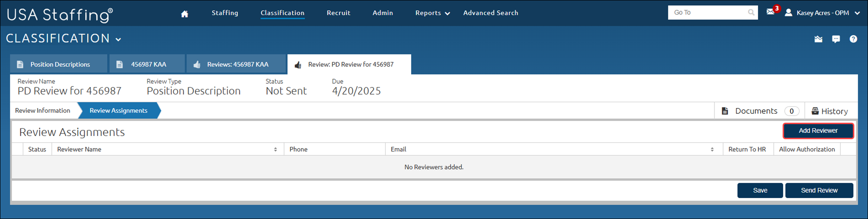Open the Staffing menu

(x=225, y=13)
